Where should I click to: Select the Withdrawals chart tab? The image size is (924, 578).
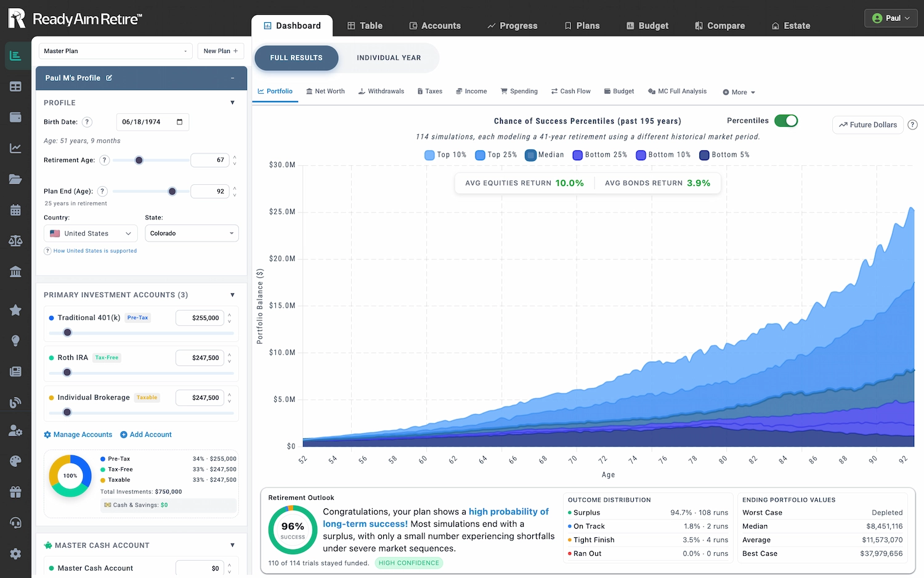pos(381,91)
